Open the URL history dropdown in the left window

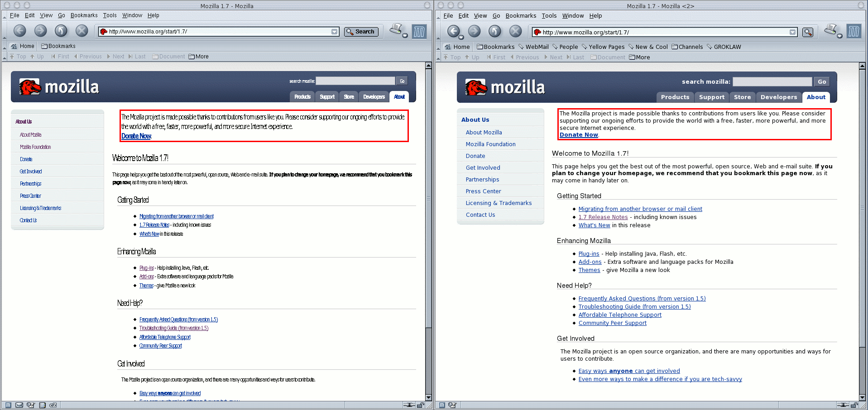[x=334, y=32]
